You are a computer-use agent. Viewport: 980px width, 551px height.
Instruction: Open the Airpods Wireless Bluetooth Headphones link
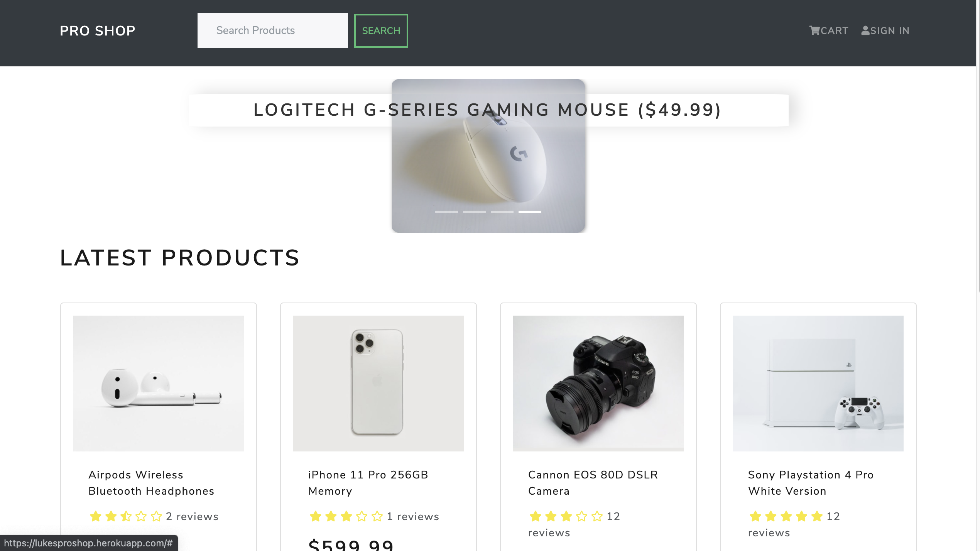(151, 483)
